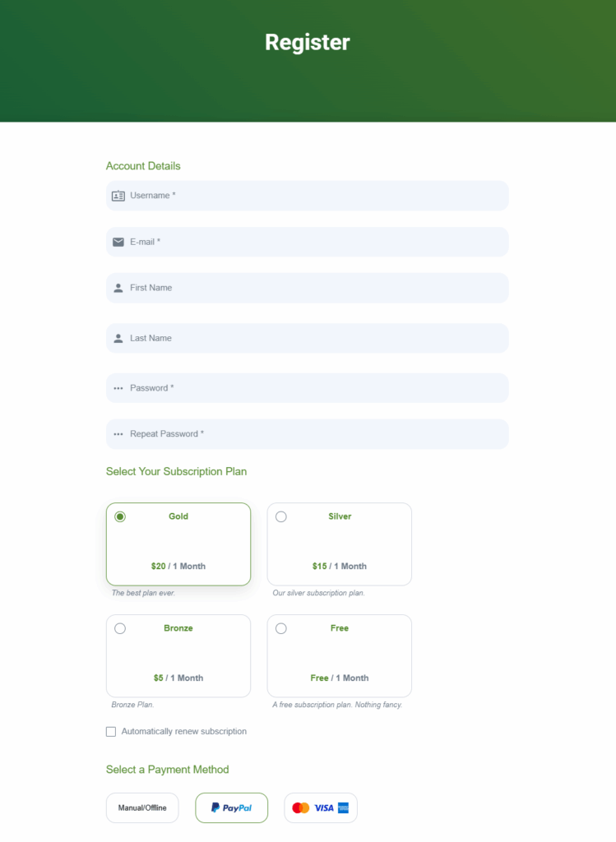Click the $15 / 1 Month price text

[x=340, y=566]
